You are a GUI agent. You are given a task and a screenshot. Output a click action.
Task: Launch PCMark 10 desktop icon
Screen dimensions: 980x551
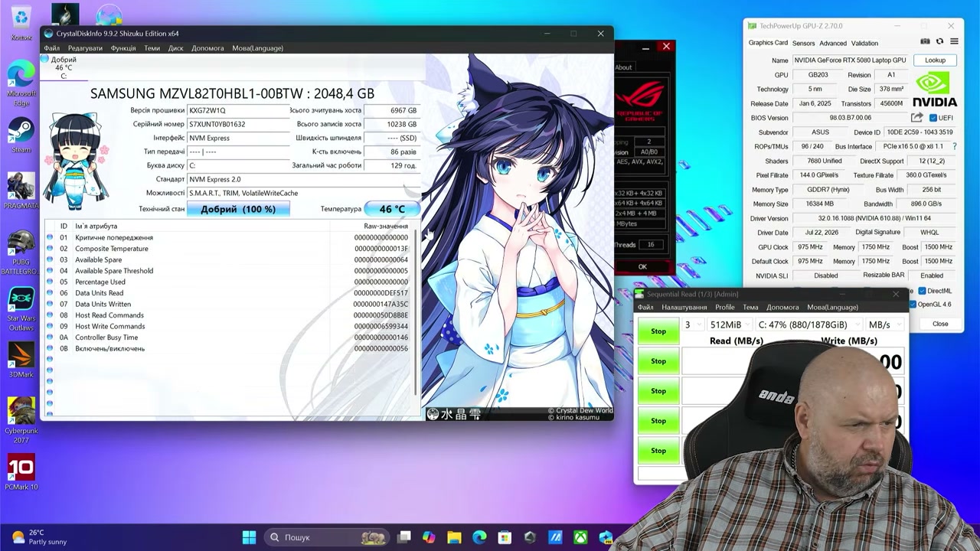(21, 471)
